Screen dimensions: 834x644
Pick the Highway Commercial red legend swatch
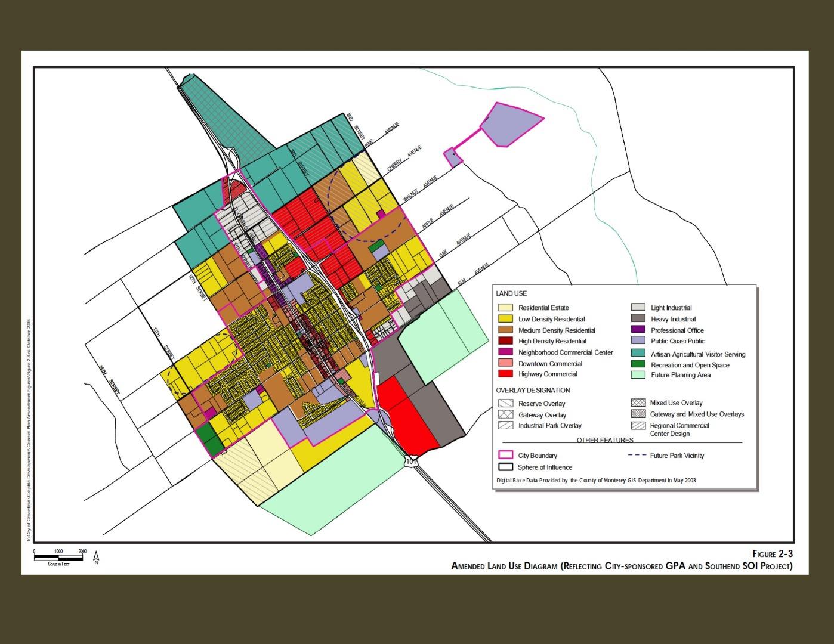point(506,374)
